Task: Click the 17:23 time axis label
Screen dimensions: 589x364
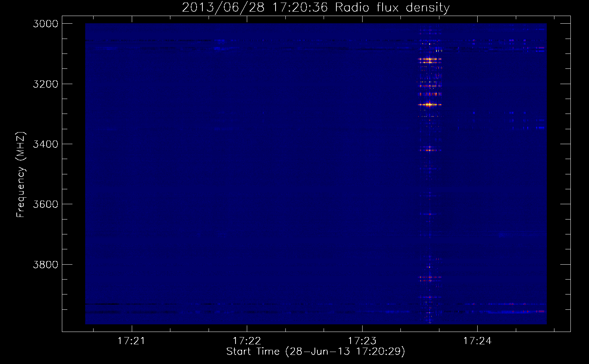Action: coord(362,341)
